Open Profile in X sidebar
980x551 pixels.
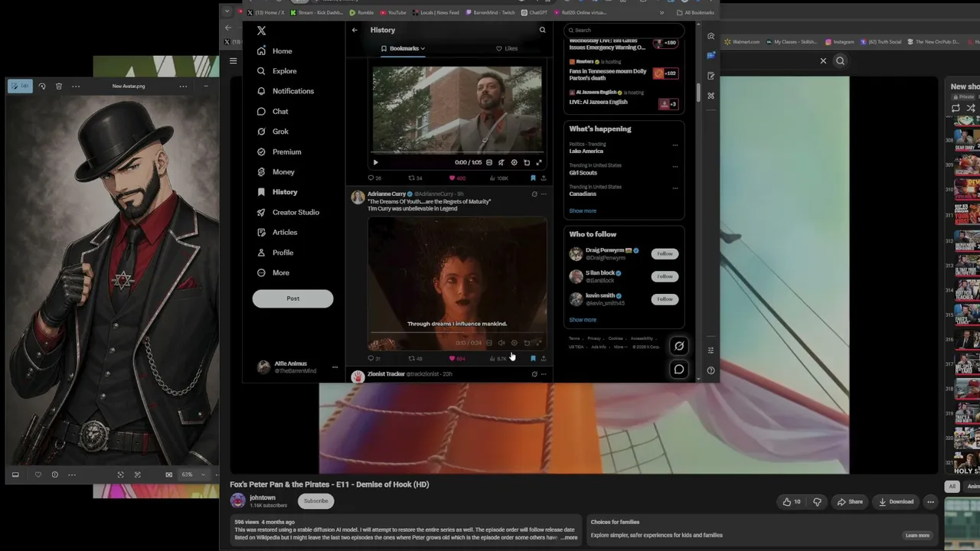tap(276, 253)
